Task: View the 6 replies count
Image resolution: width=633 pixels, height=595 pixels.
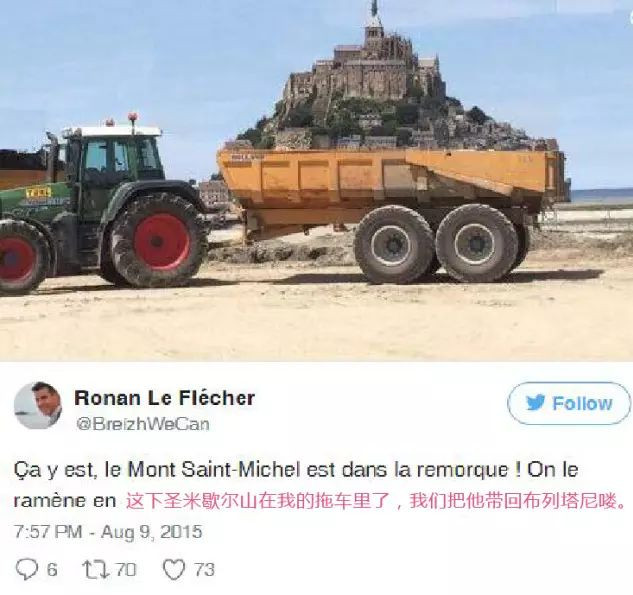Action: 52,570
